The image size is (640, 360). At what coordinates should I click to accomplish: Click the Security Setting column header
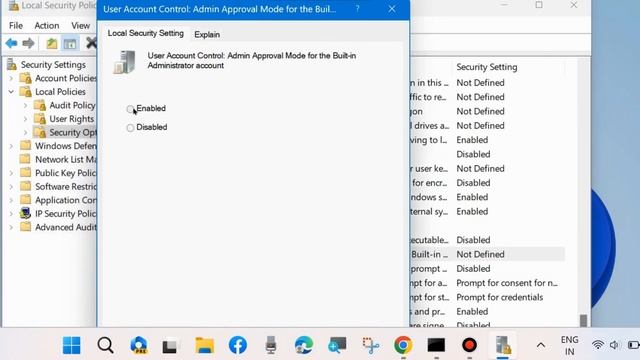pyautogui.click(x=487, y=67)
